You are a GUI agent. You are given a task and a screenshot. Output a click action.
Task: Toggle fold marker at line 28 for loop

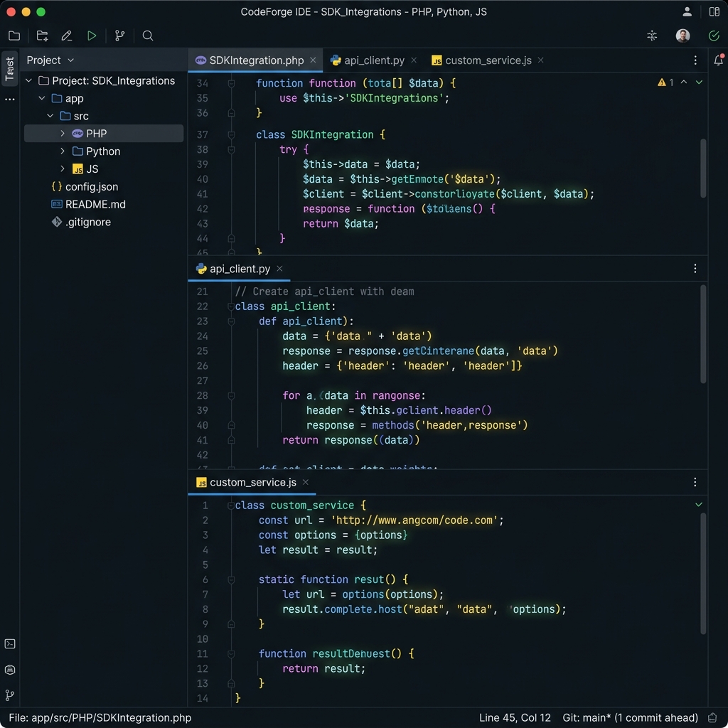point(231,395)
